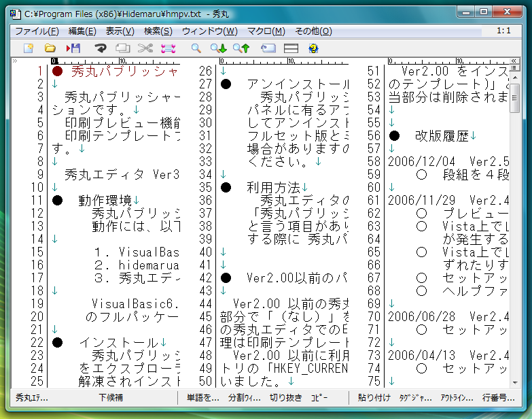Click the 貼り付け function key button
Image resolution: width=532 pixels, height=419 pixels.
click(374, 398)
